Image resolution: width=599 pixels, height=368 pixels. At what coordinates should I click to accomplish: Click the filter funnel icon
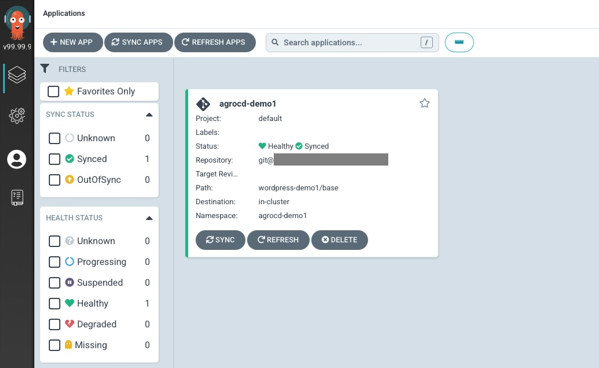[x=45, y=68]
